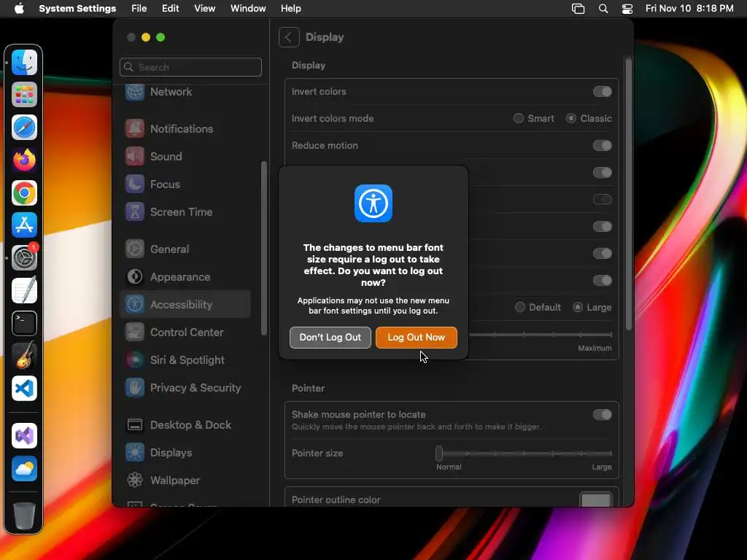
Task: Select Accessibility in the sidebar
Action: coord(185,304)
